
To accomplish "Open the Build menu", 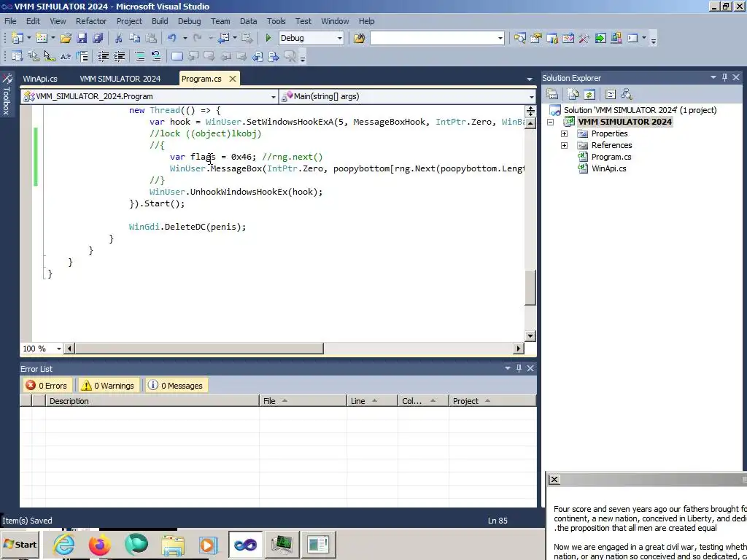I will (160, 21).
